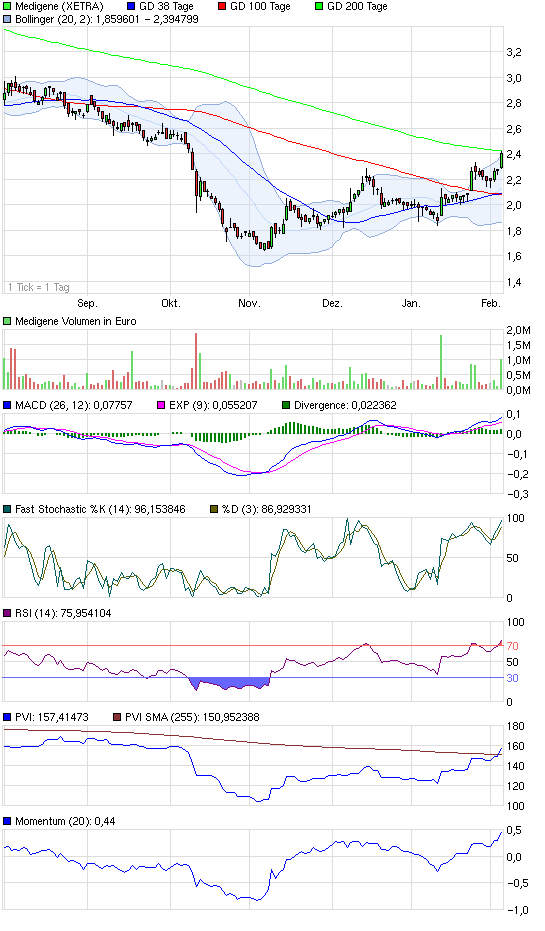Viewport: 545px width, 931px height.
Task: Click the red 70 RSI threshold label
Action: coord(512,646)
